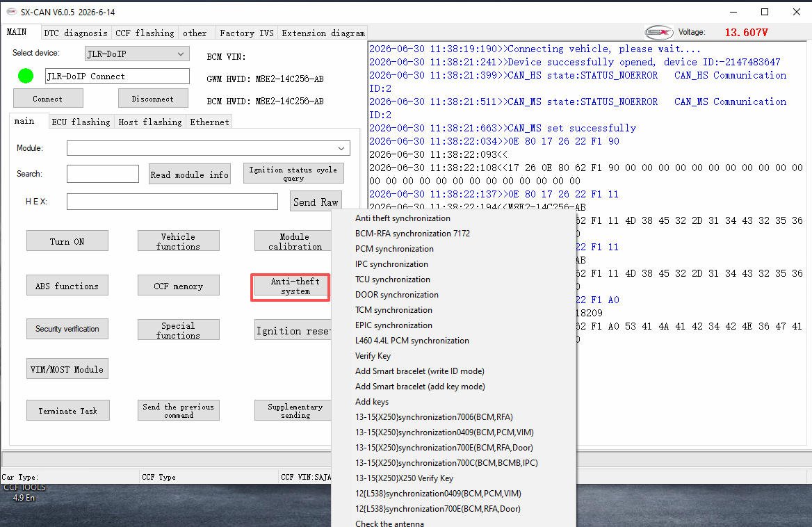Viewport: 812px width, 527px height.
Task: Click log line "CAN_MS set successfully"
Action: tap(503, 128)
